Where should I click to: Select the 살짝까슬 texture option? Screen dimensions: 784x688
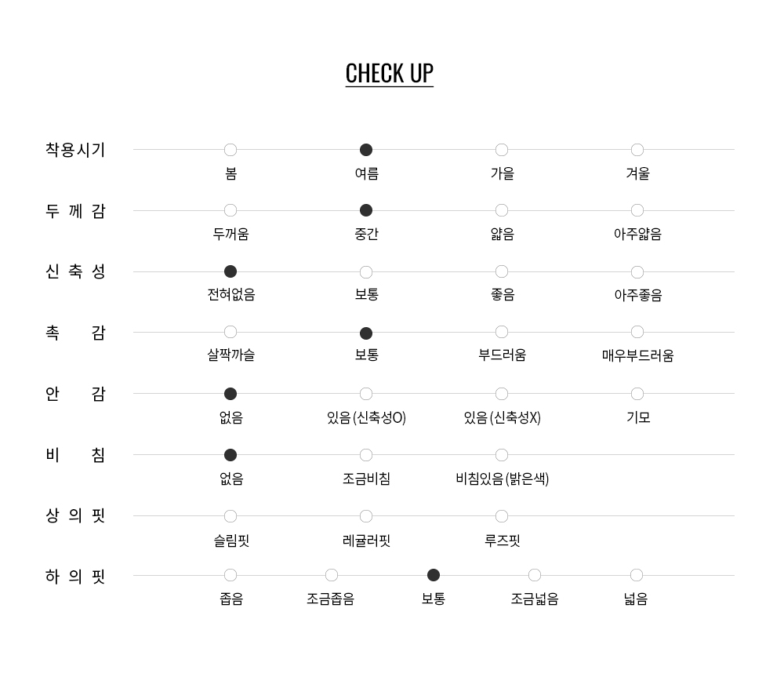click(230, 332)
